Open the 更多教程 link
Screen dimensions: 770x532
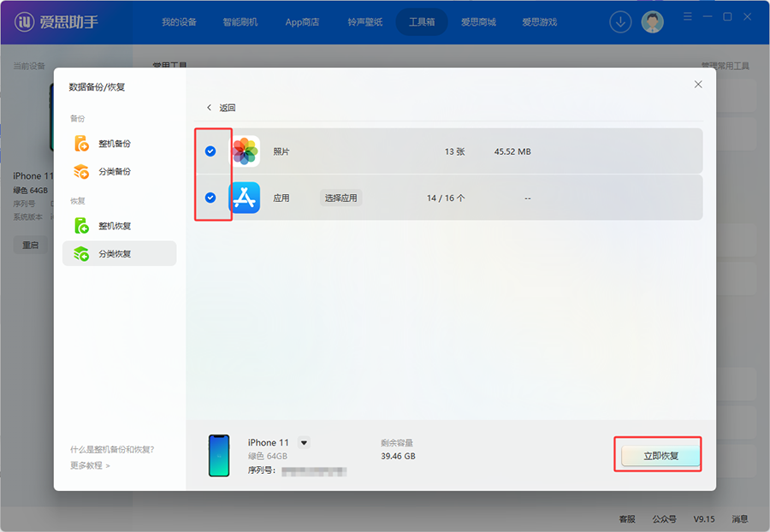(x=90, y=465)
